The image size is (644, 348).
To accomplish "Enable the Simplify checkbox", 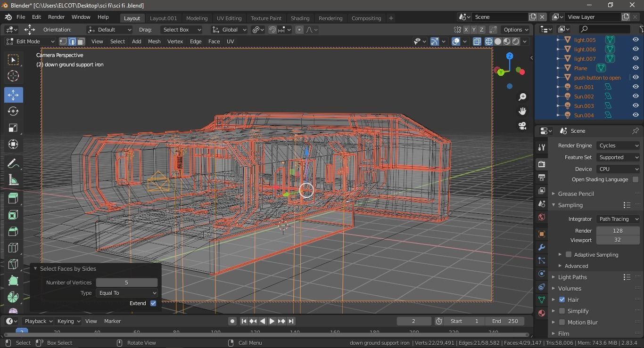I will click(x=562, y=311).
